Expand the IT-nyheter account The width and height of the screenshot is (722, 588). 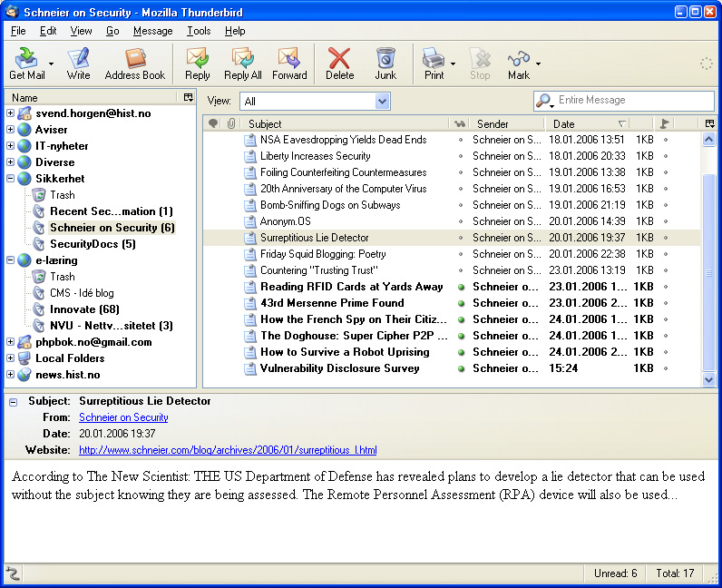pos(10,145)
